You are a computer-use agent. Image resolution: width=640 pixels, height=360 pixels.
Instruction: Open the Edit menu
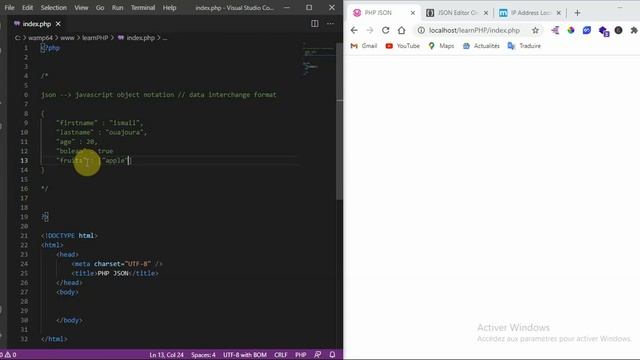[27, 7]
